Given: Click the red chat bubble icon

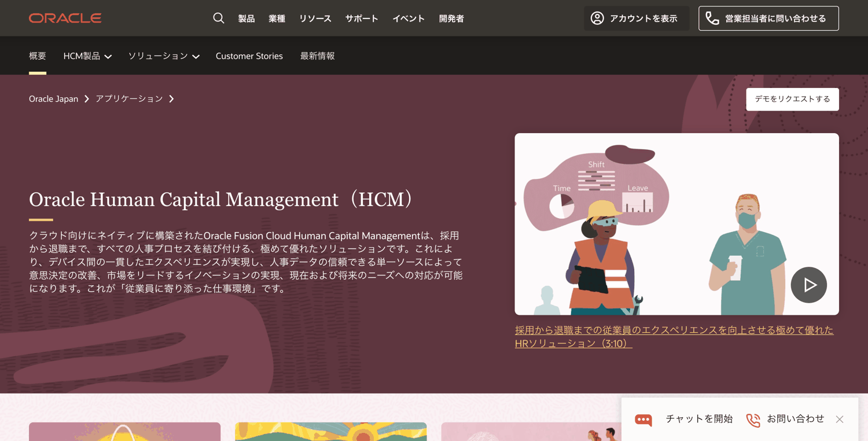Looking at the screenshot, I should point(643,420).
